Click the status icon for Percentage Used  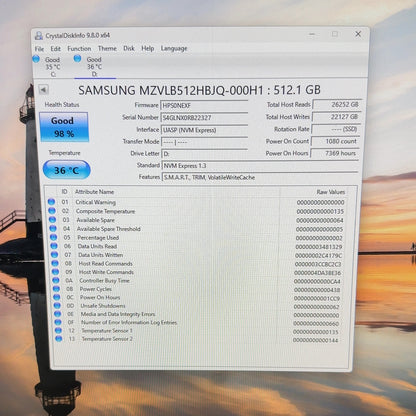click(x=53, y=237)
